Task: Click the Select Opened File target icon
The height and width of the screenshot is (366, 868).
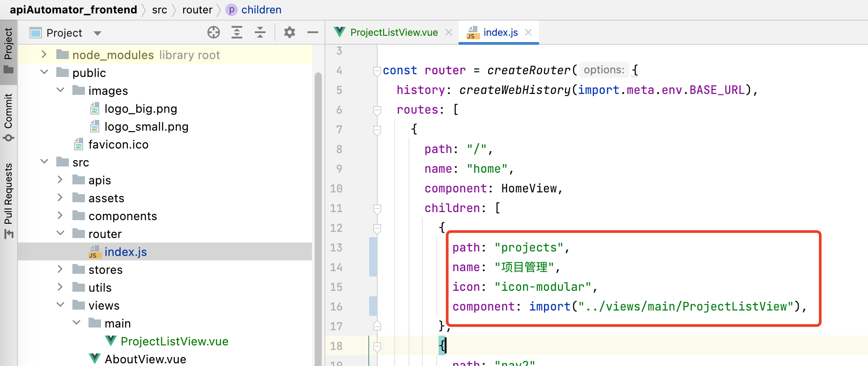Action: point(214,32)
